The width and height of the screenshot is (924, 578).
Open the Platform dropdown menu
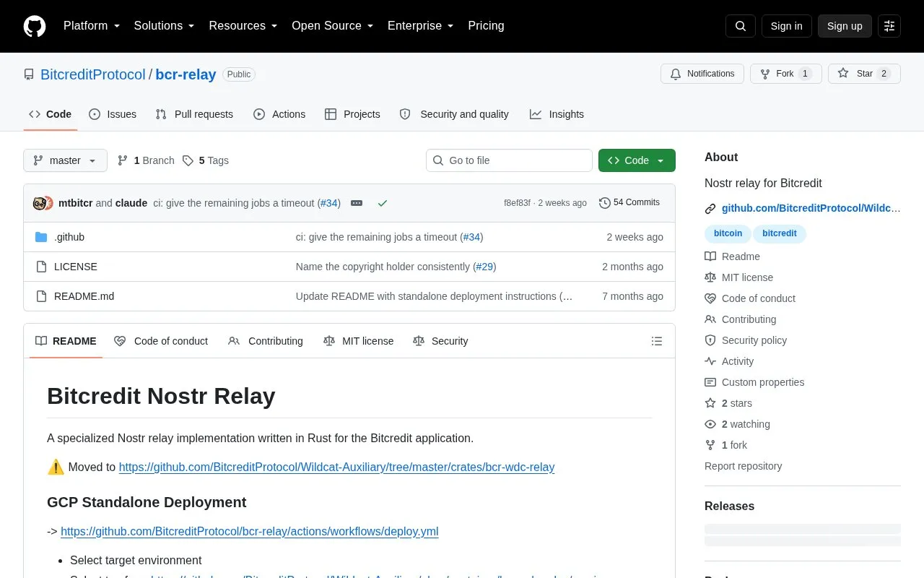(x=92, y=26)
